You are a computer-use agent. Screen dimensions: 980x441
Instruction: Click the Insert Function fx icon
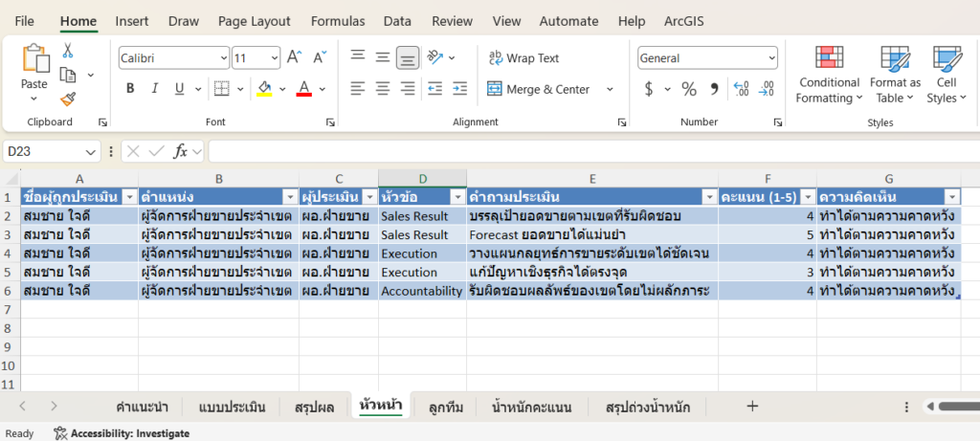181,151
